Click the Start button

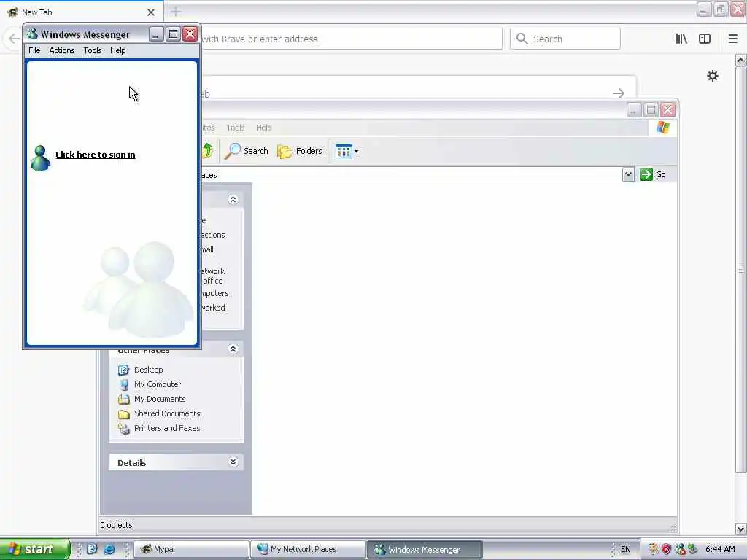pos(35,549)
